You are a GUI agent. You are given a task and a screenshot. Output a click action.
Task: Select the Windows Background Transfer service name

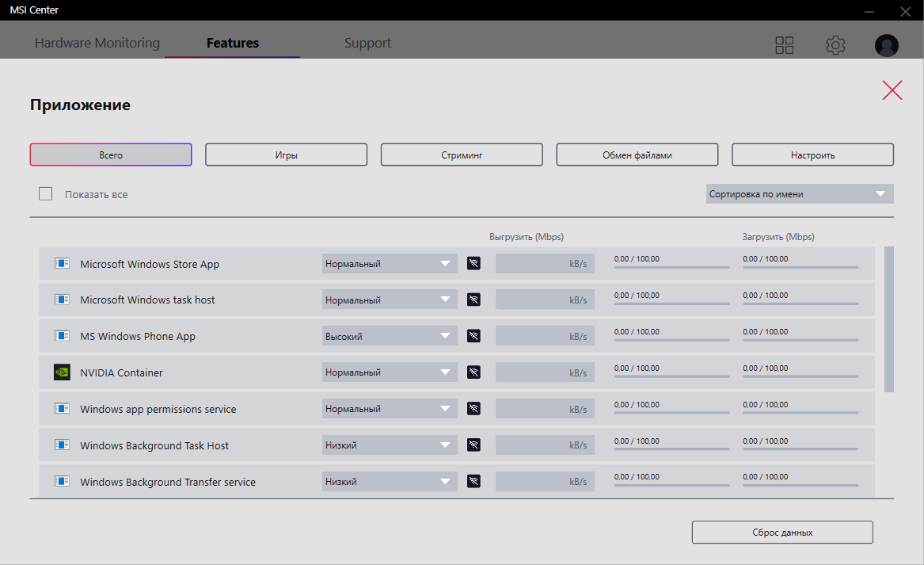pyautogui.click(x=168, y=483)
